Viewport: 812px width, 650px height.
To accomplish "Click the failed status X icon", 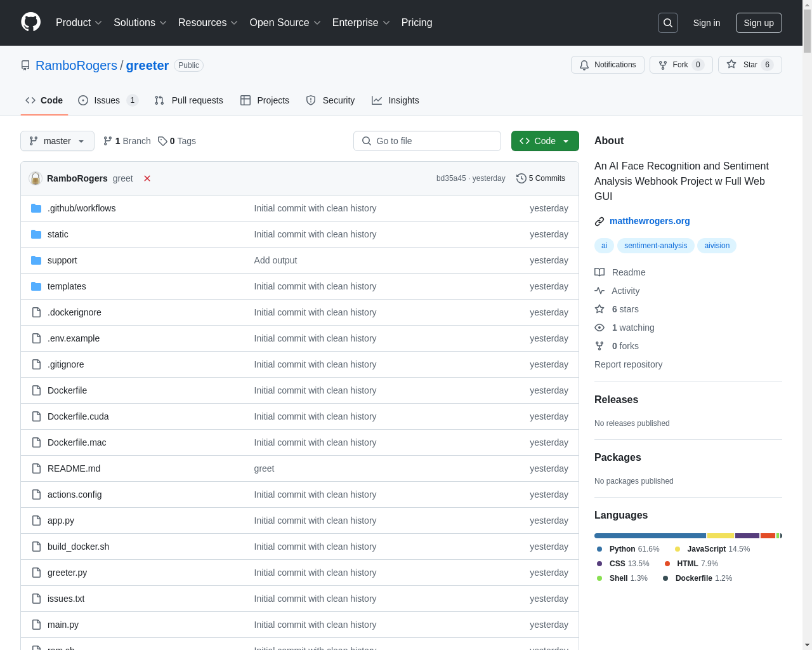I will pyautogui.click(x=147, y=178).
